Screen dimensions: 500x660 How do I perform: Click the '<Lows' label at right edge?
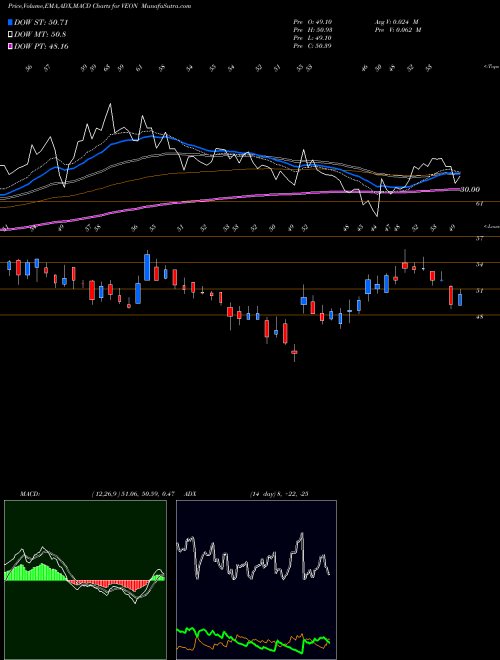click(492, 226)
